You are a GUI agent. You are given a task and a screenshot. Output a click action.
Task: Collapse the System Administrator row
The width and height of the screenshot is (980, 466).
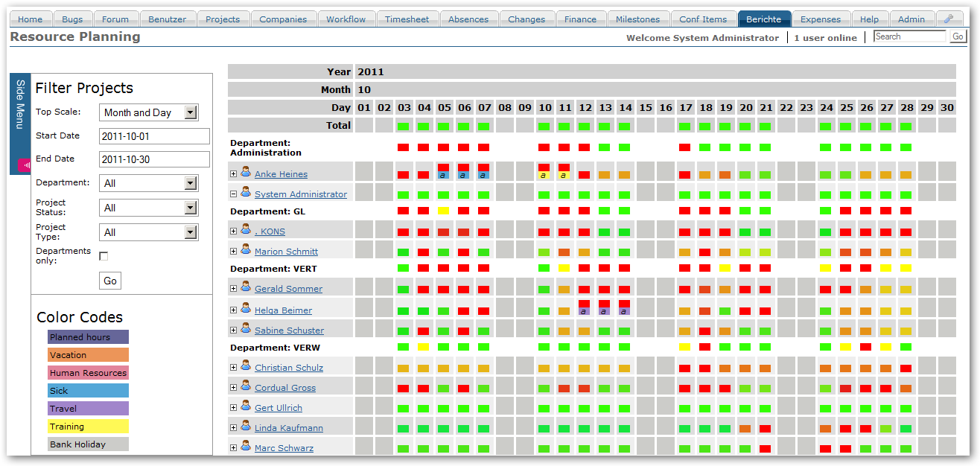tap(233, 192)
